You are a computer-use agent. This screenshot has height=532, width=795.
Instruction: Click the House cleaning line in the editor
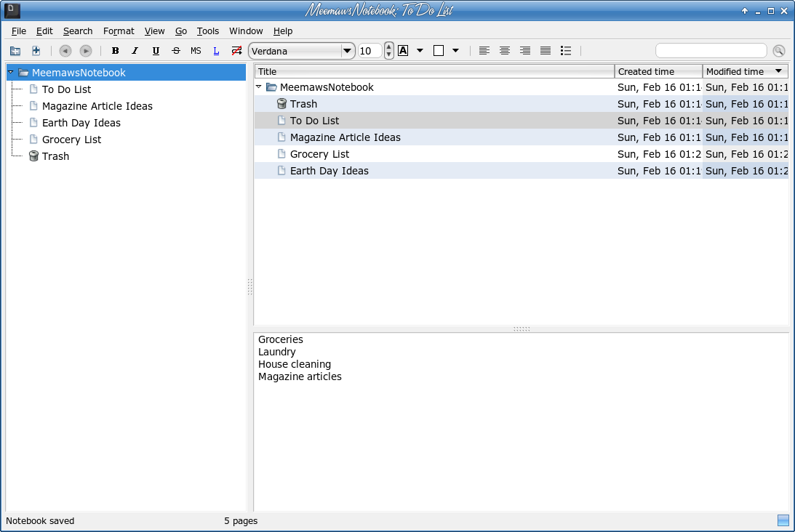click(x=295, y=364)
